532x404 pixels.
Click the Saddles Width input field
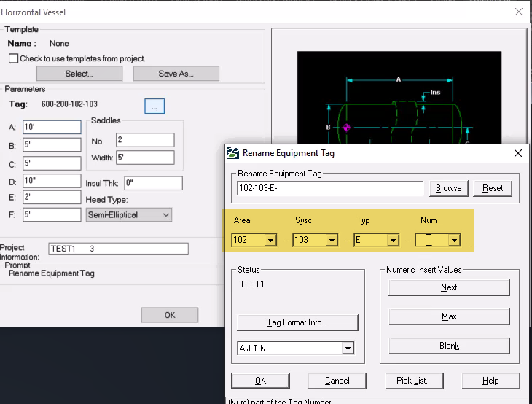tap(145, 158)
